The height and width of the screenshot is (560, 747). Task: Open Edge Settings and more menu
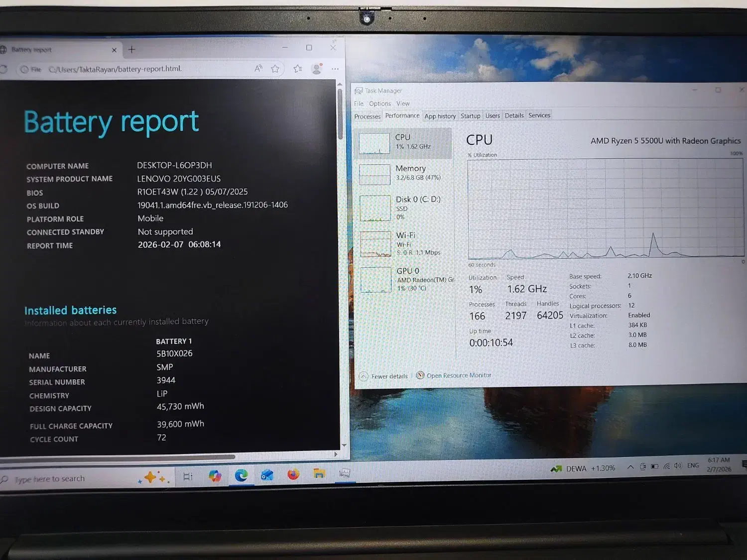tap(335, 69)
